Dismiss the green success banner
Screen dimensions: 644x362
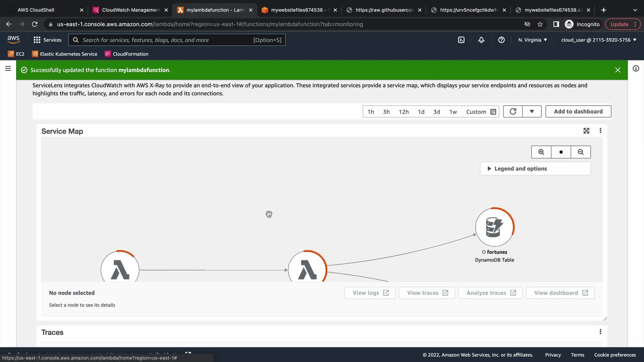(x=618, y=70)
